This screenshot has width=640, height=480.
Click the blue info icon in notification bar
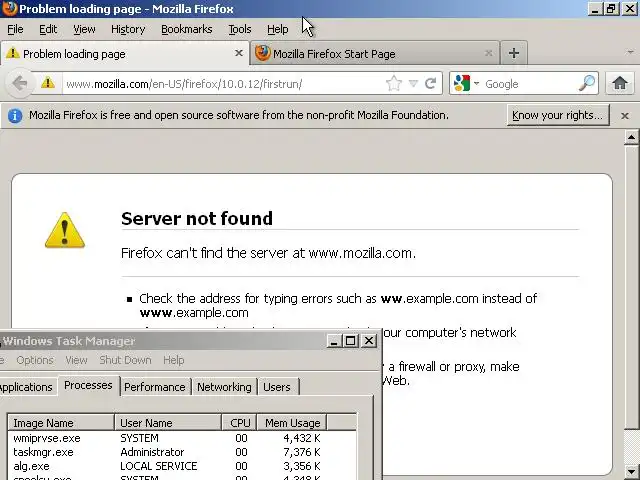coord(15,116)
